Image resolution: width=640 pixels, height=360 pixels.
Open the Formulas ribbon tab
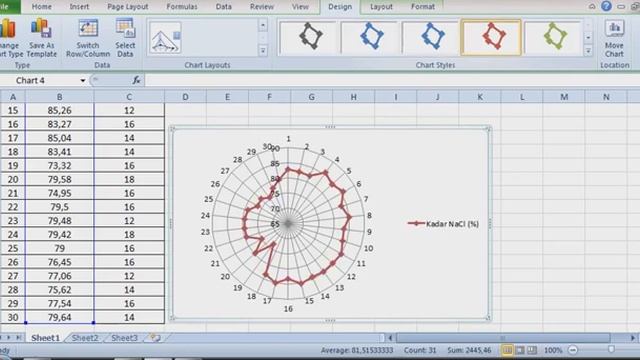pos(182,7)
